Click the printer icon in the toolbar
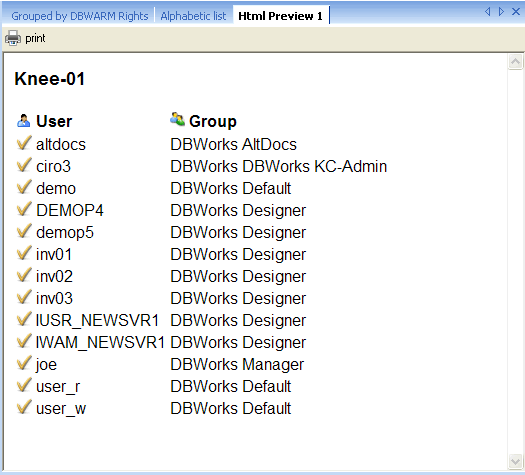The image size is (525, 475). pos(13,38)
